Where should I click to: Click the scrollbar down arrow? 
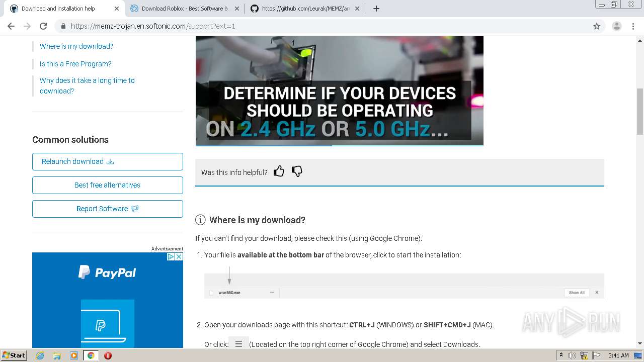640,343
